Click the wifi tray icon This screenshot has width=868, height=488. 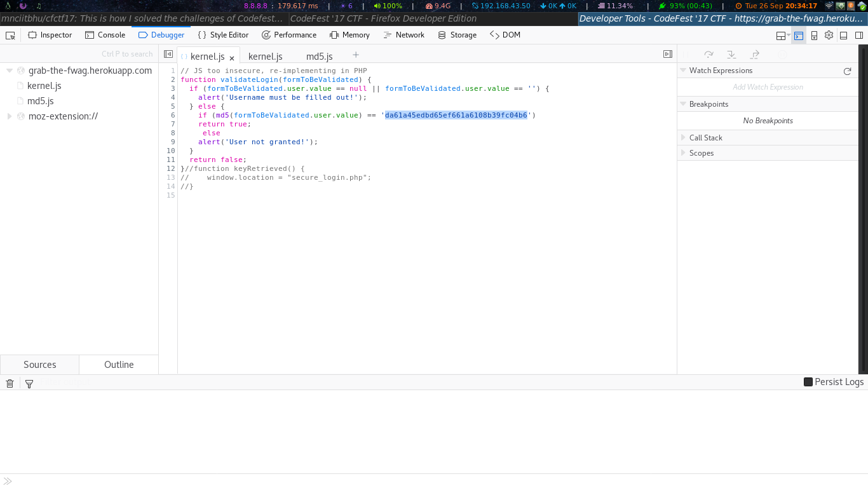click(829, 6)
